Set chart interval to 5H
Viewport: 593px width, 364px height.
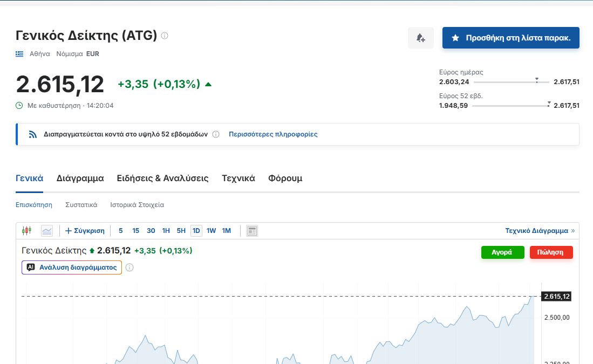pos(181,231)
